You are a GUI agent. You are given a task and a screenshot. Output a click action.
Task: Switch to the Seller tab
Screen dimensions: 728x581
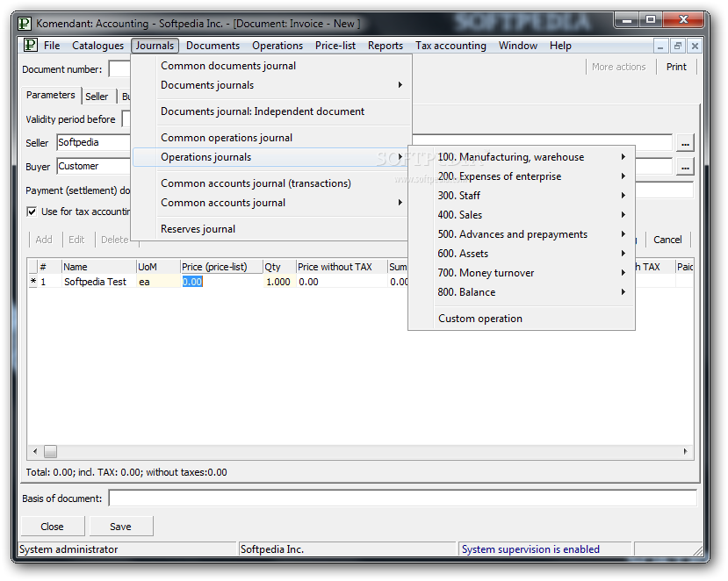(97, 97)
